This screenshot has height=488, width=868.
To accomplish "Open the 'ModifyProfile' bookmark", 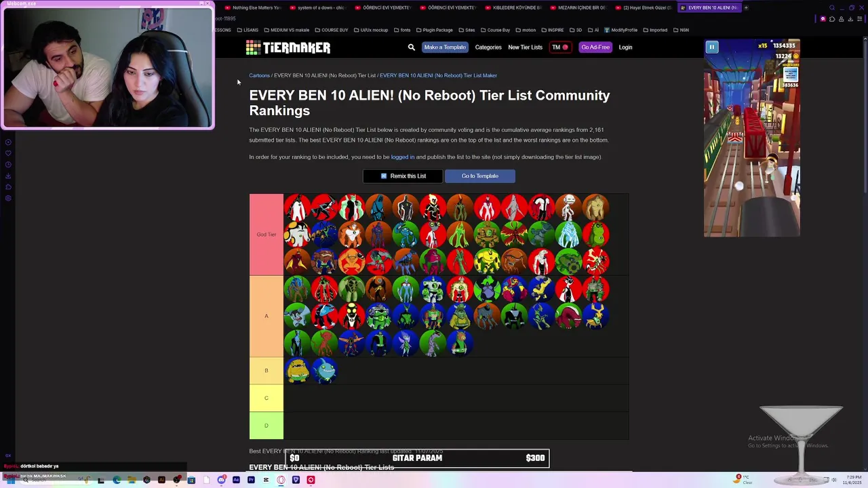I will (620, 30).
